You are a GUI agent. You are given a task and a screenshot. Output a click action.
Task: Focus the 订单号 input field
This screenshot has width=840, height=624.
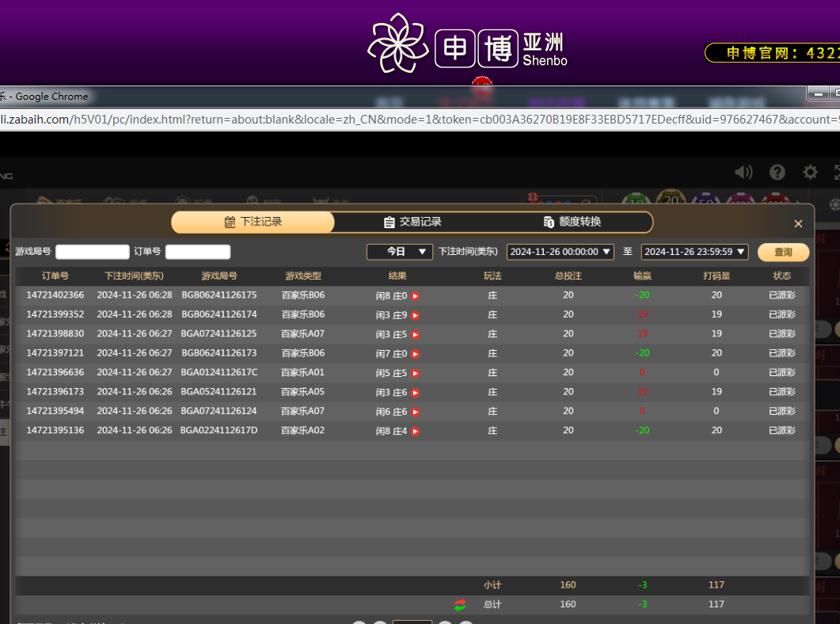pyautogui.click(x=198, y=252)
